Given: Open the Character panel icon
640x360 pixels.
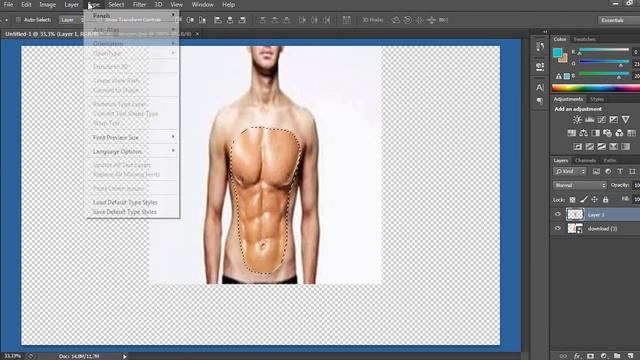Looking at the screenshot, I should tap(540, 87).
